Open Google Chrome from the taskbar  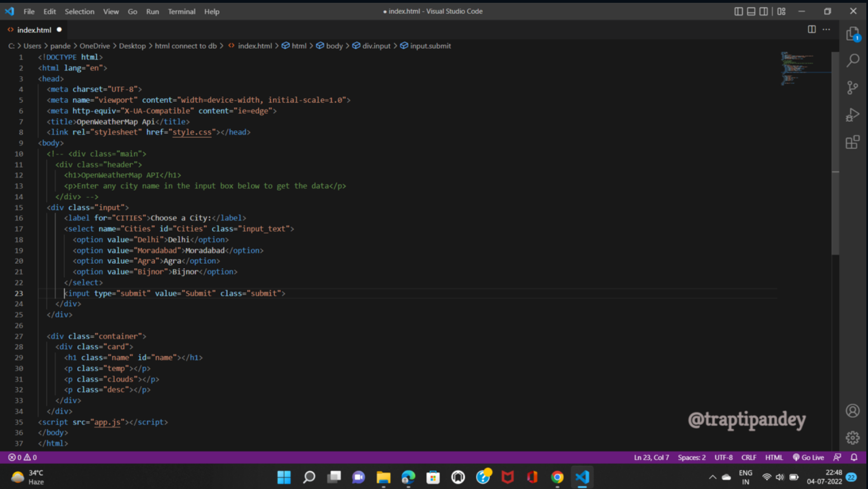557,477
